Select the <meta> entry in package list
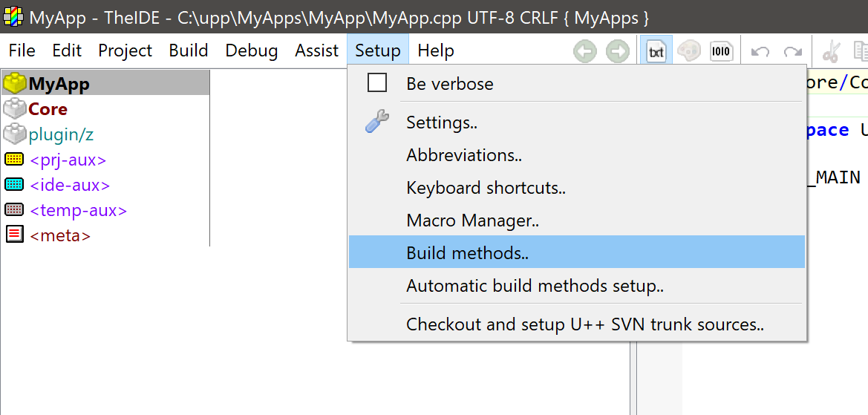The width and height of the screenshot is (868, 415). click(60, 235)
